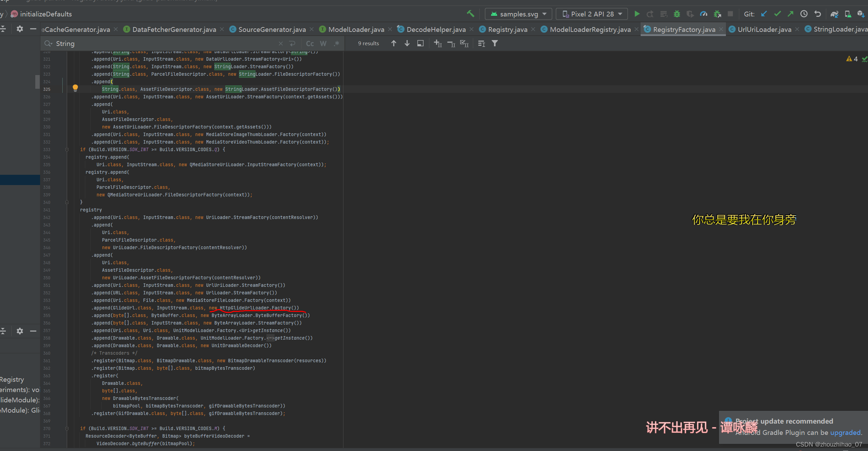Click HttpGlideUrlLoader.Factory in line 354
Screen dimensions: 868x451
click(x=255, y=308)
